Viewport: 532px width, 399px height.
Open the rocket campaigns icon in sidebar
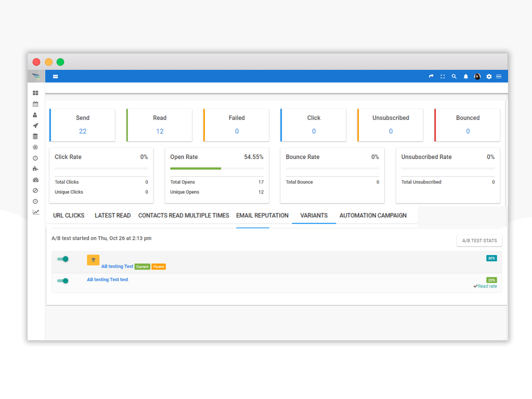click(36, 126)
